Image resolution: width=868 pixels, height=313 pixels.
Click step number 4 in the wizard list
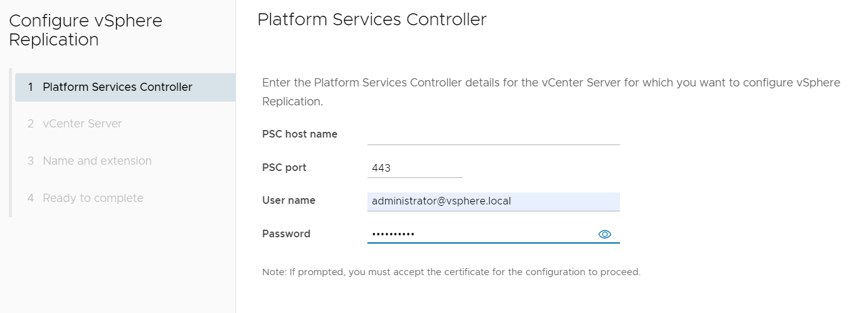30,198
